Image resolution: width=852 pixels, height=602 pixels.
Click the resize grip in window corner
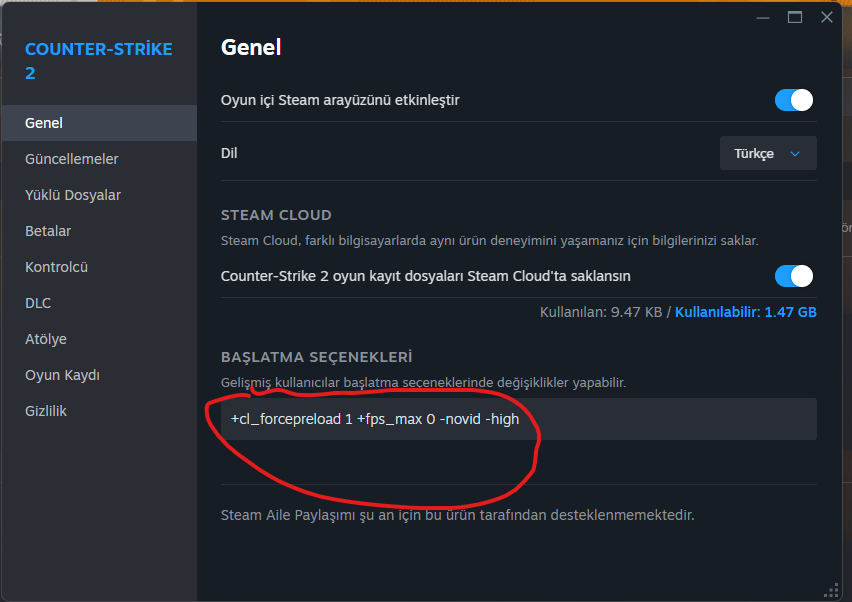point(831,591)
